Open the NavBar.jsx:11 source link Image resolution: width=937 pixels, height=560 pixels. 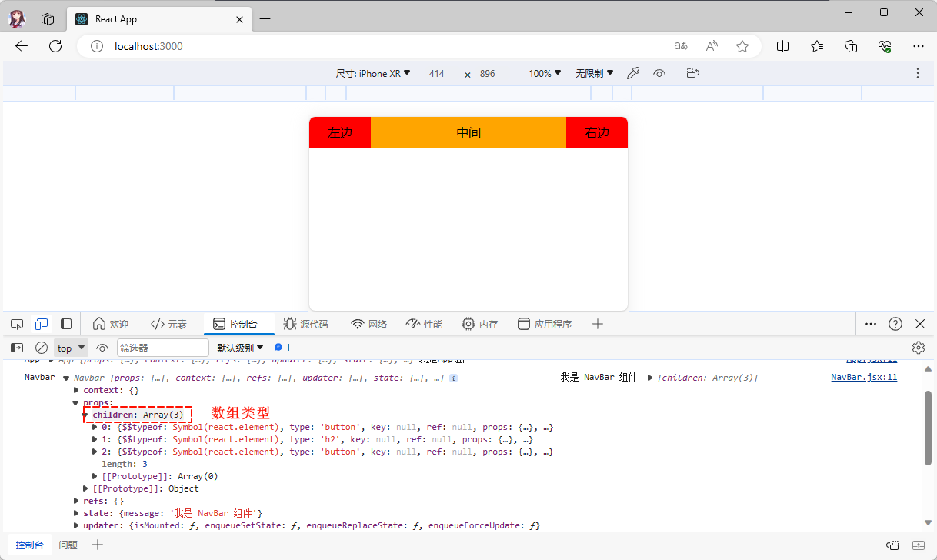coord(863,377)
